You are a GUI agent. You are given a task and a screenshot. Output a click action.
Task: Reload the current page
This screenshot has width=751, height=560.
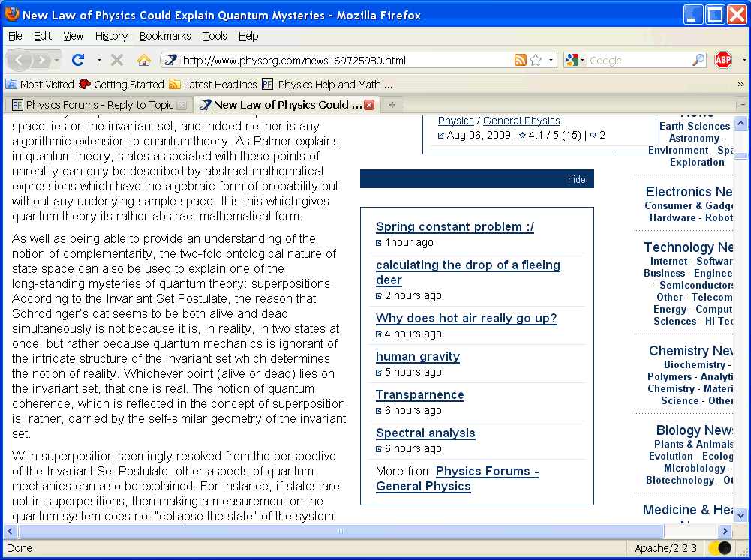[78, 60]
